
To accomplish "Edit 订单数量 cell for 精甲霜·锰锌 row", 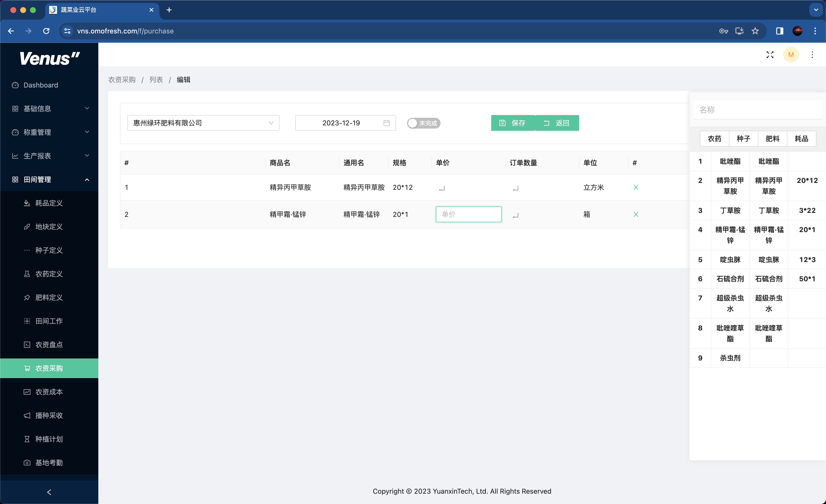I will [516, 215].
